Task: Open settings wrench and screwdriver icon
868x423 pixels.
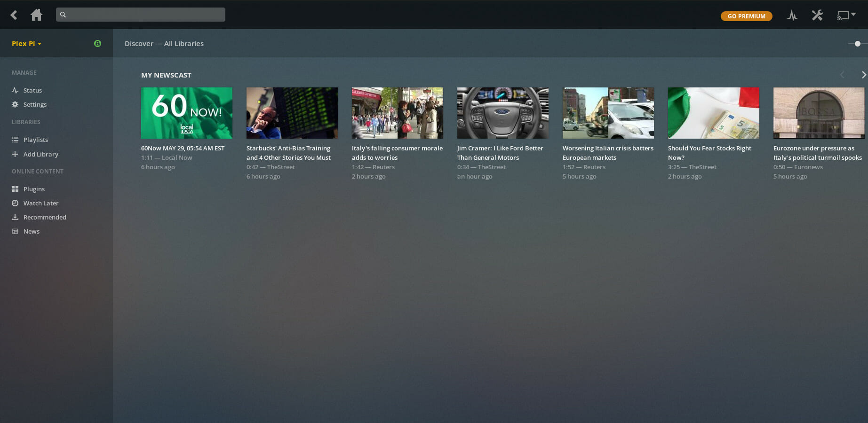Action: (817, 16)
